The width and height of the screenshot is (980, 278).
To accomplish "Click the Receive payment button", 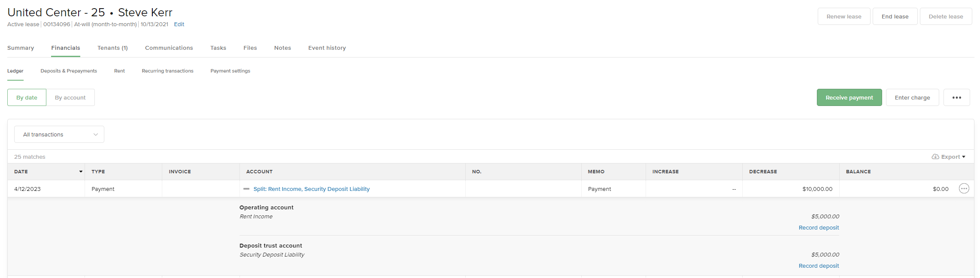I will coord(849,97).
